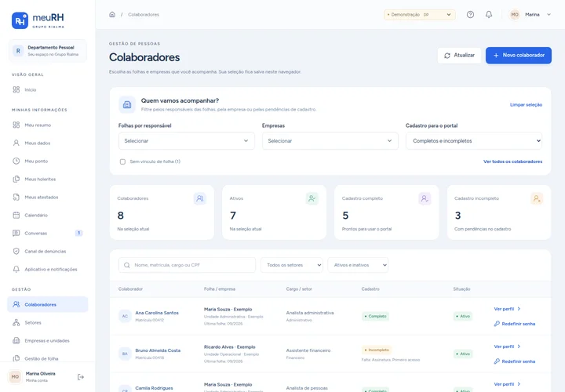Click Ver todos os colaboradores link
Image resolution: width=565 pixels, height=392 pixels.
(512, 162)
